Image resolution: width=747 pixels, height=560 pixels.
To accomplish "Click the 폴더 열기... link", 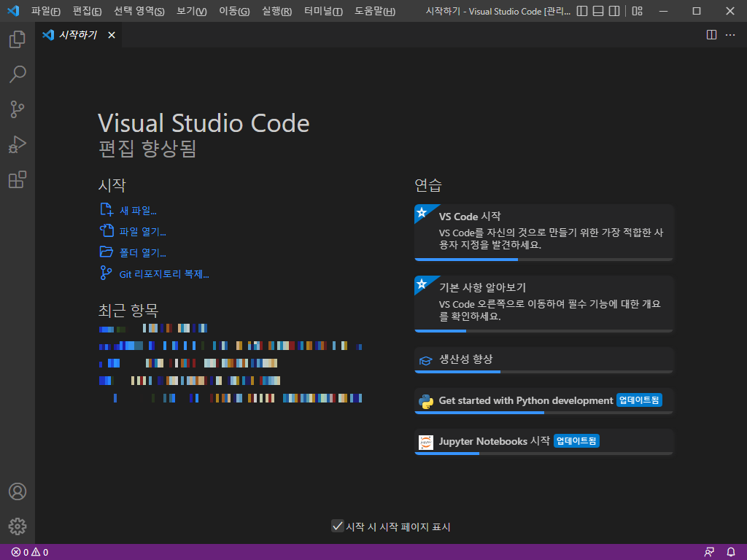I will tap(142, 253).
